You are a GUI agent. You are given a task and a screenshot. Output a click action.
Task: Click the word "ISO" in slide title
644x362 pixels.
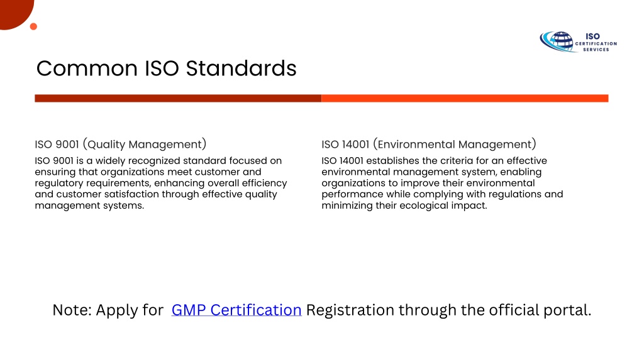tap(162, 69)
